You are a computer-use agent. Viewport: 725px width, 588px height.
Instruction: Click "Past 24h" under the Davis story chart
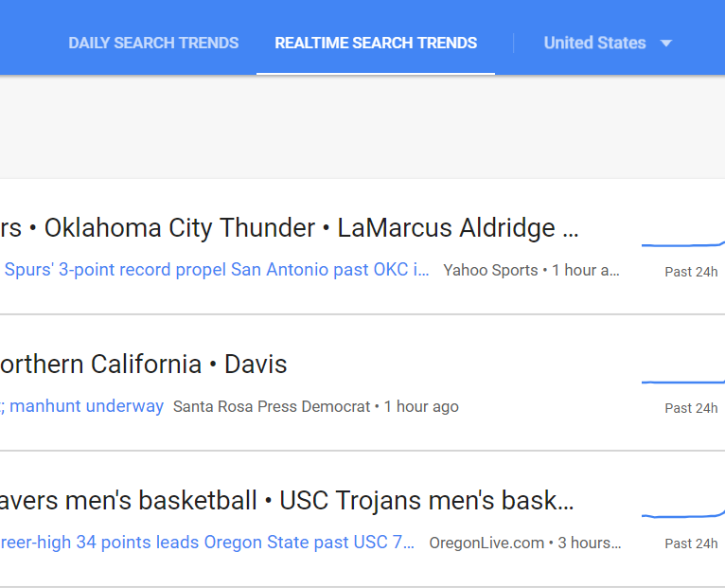tap(691, 408)
